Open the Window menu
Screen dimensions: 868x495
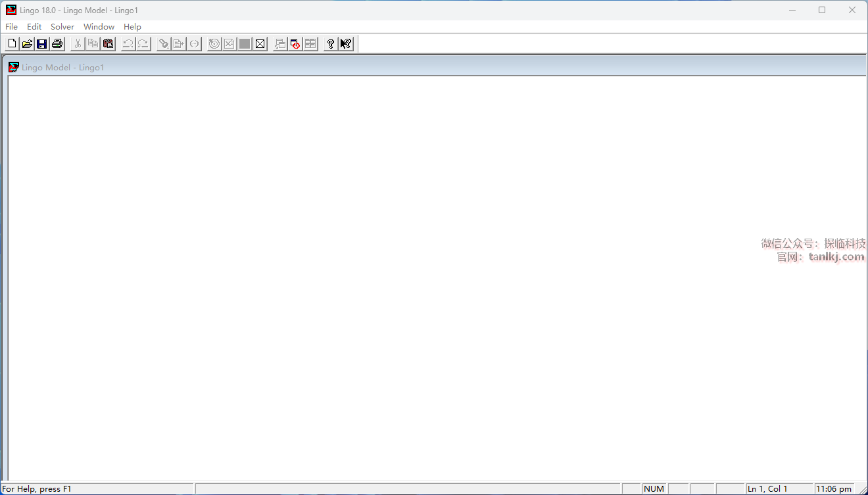point(99,27)
